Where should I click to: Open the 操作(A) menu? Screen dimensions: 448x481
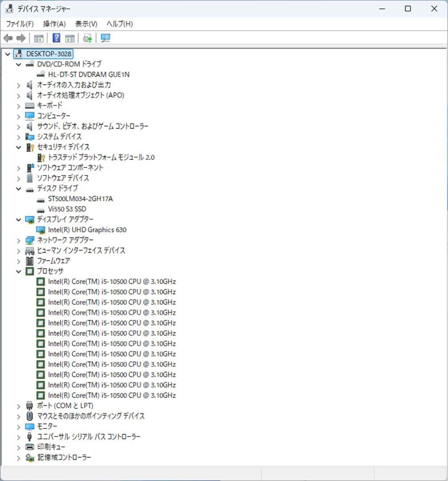pyautogui.click(x=54, y=24)
